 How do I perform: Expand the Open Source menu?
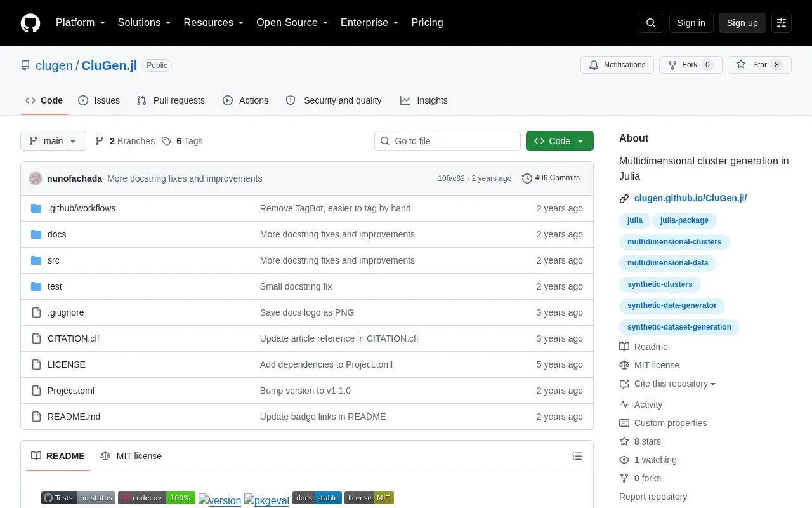pos(292,23)
